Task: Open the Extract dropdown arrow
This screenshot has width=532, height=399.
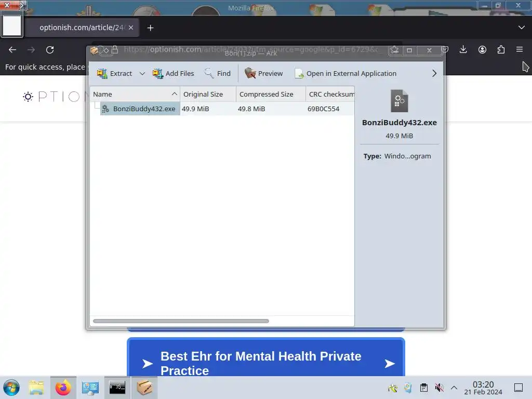Action: pyautogui.click(x=142, y=73)
